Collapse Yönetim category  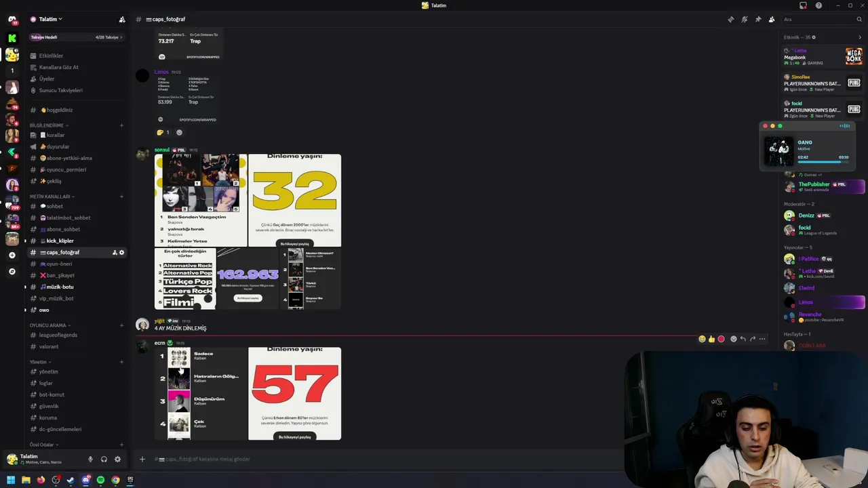point(40,362)
